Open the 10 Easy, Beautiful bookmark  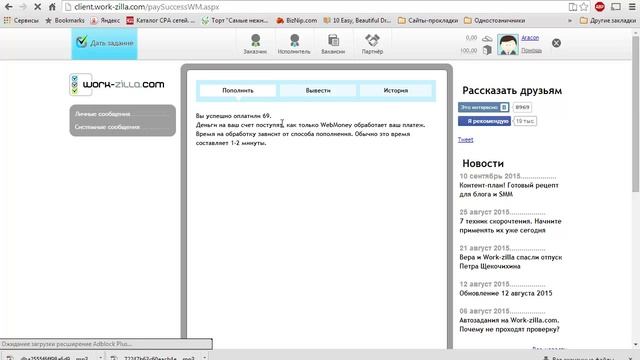point(358,20)
